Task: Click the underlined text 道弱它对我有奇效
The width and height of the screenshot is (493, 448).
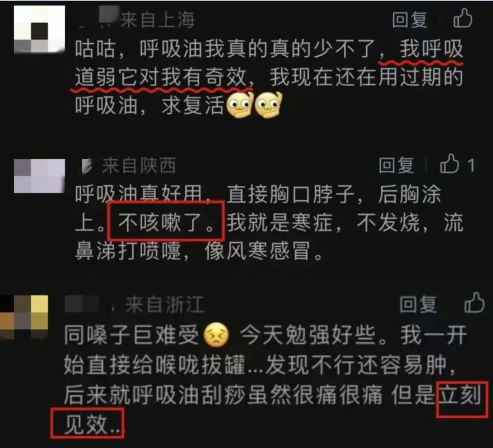Action: pyautogui.click(x=161, y=77)
